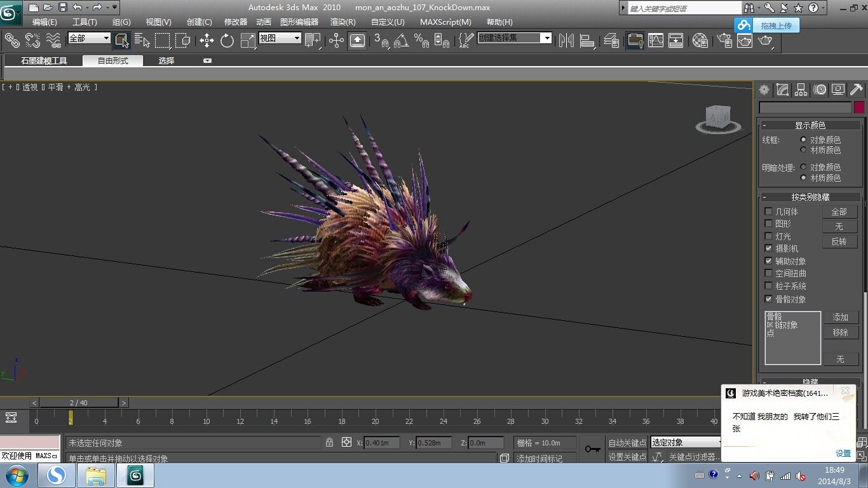Click the 添加 button
This screenshot has height=488, width=868.
point(841,317)
